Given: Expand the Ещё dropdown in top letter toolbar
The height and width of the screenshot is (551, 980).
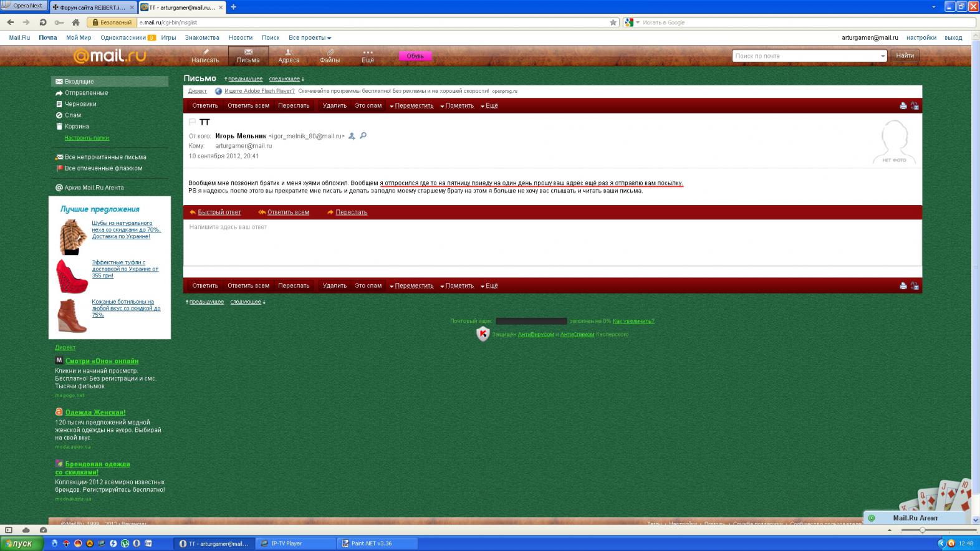Looking at the screenshot, I should (489, 106).
